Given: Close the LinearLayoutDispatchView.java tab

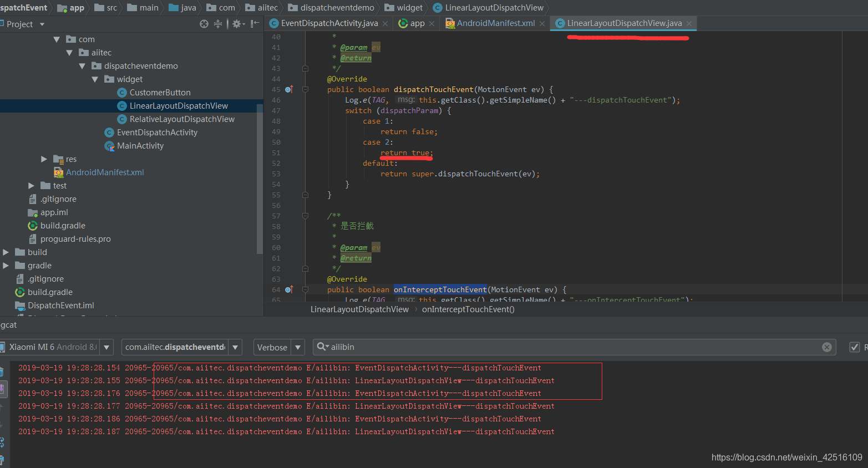Looking at the screenshot, I should (689, 23).
